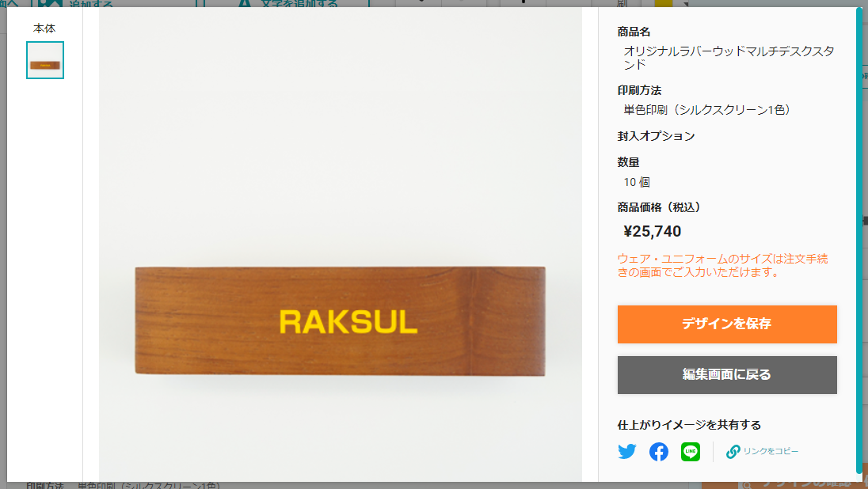Viewport: 868px width, 489px height.
Task: Click the リンクをコピー link text
Action: click(x=771, y=451)
